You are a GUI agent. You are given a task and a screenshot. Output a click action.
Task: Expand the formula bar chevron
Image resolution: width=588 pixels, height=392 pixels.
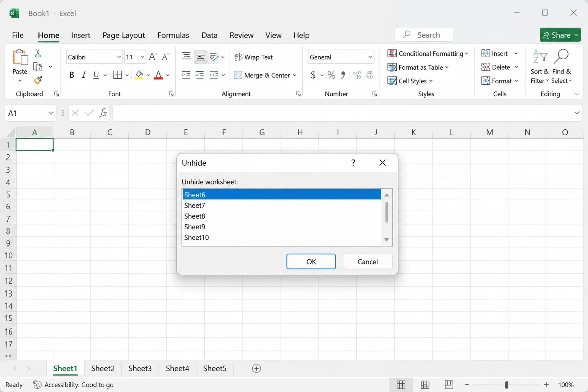tap(577, 113)
